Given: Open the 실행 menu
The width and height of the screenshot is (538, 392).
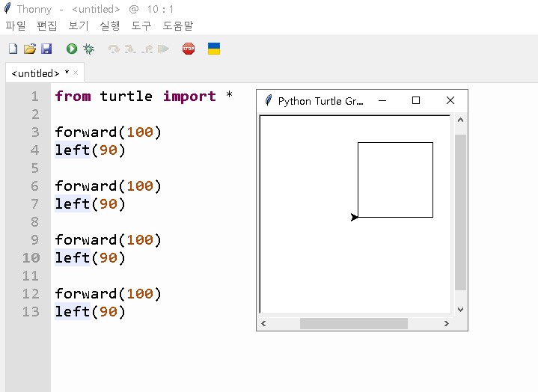Looking at the screenshot, I should tap(110, 25).
